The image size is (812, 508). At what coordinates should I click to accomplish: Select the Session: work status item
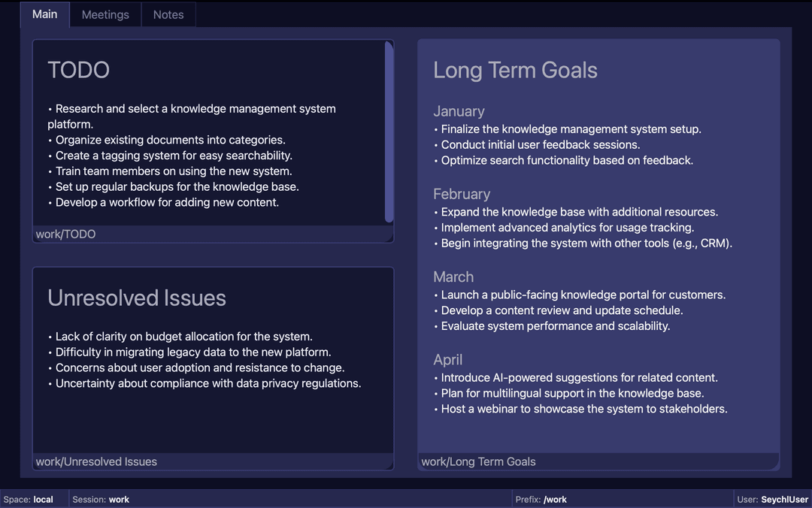tap(99, 499)
